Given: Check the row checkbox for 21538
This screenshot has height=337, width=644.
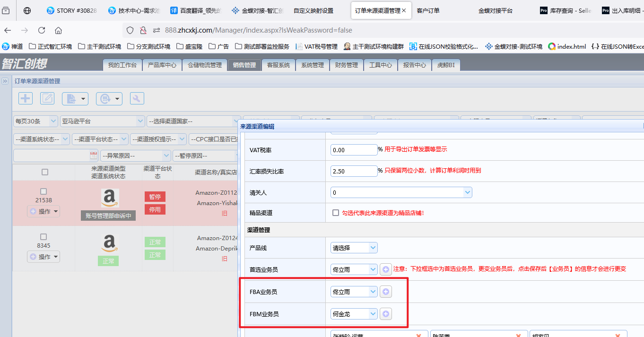Looking at the screenshot, I should 44,191.
